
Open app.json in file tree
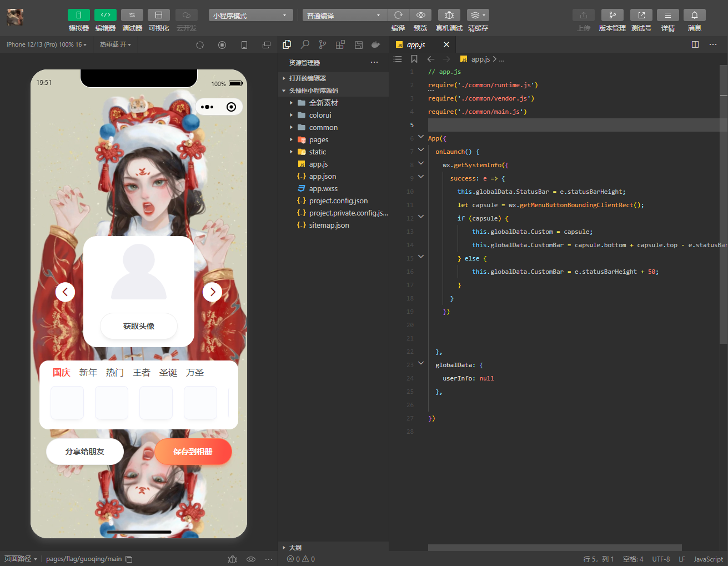(323, 177)
